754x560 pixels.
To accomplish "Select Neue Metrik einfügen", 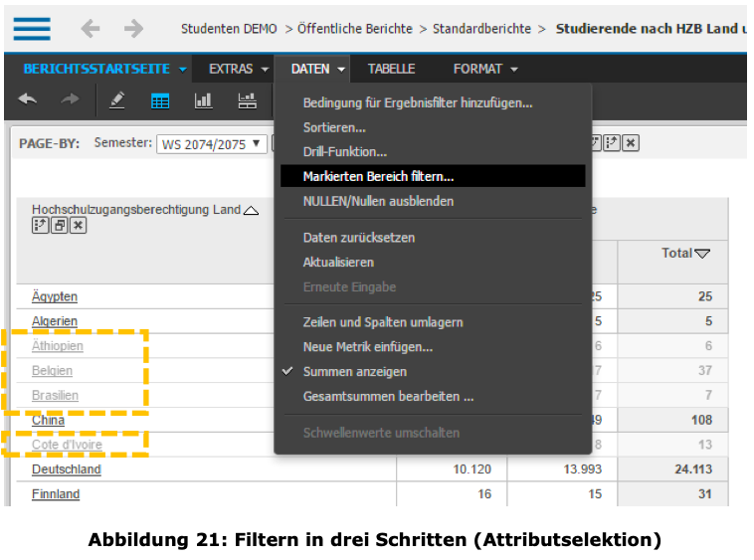I will (368, 347).
